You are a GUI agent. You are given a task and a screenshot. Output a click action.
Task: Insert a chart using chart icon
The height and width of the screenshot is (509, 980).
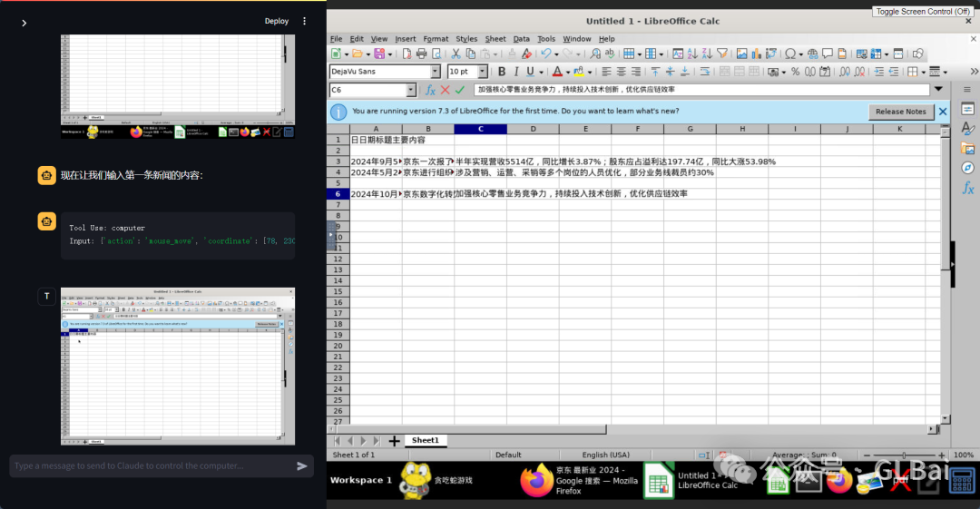(x=757, y=54)
